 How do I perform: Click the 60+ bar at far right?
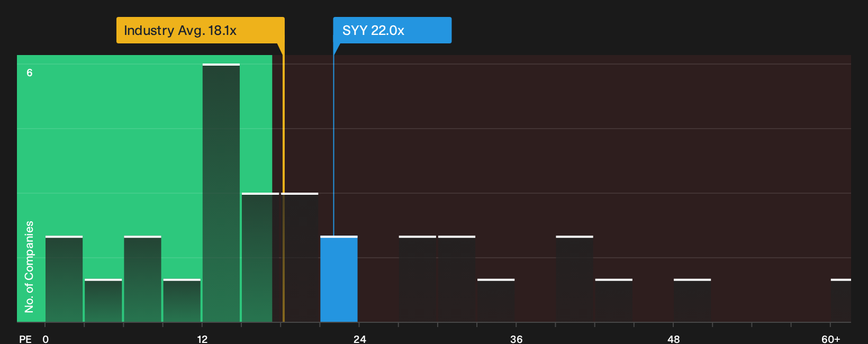tap(841, 301)
